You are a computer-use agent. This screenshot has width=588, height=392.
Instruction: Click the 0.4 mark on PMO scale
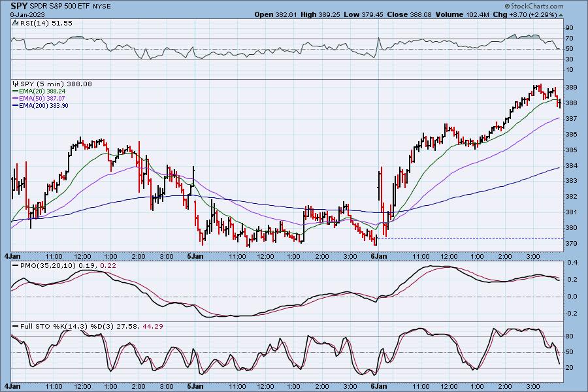tap(572, 263)
